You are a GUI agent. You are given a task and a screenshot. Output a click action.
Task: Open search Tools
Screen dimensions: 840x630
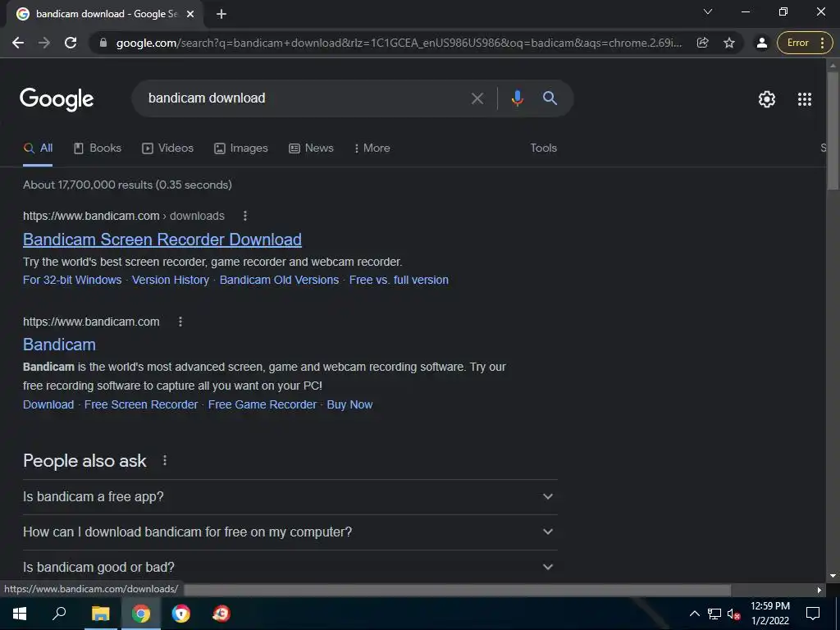543,148
